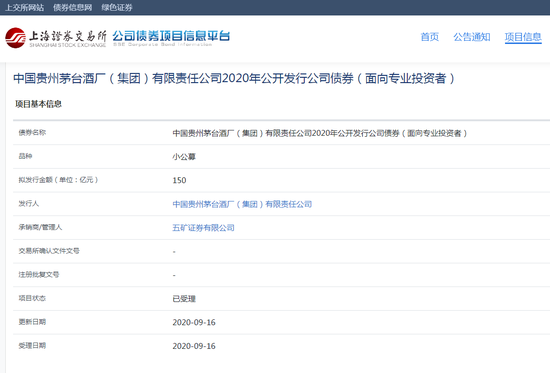Click 上海证券交易所 calligraphy name text
550x373 pixels.
pos(68,36)
